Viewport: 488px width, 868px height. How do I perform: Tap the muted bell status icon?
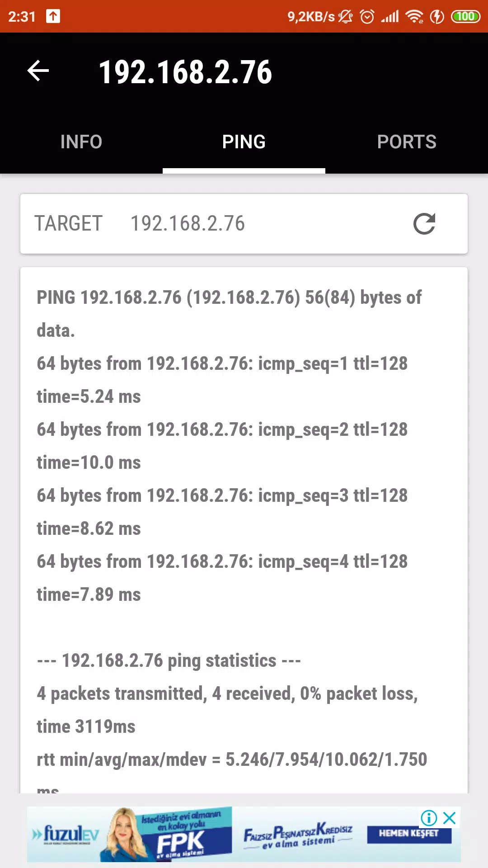click(x=346, y=17)
